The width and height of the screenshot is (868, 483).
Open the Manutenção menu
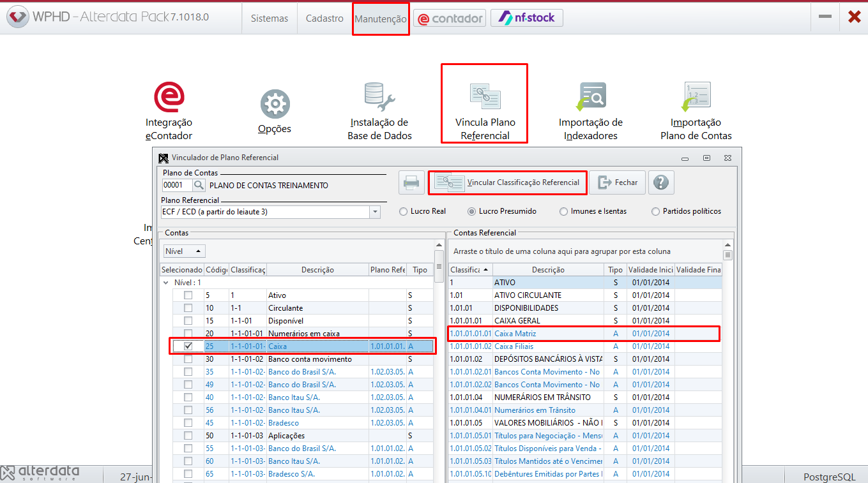click(x=381, y=19)
